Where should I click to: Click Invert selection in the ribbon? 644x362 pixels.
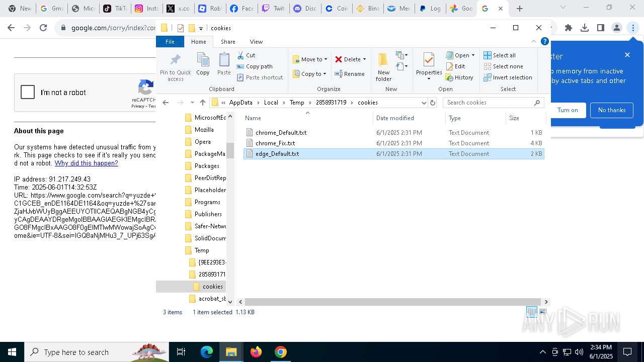point(508,77)
